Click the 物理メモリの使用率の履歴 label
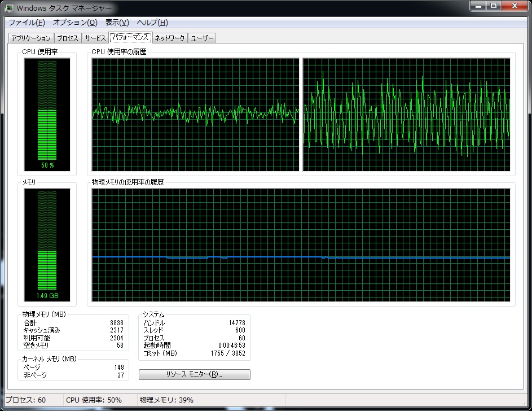This screenshot has width=532, height=411. (x=127, y=182)
